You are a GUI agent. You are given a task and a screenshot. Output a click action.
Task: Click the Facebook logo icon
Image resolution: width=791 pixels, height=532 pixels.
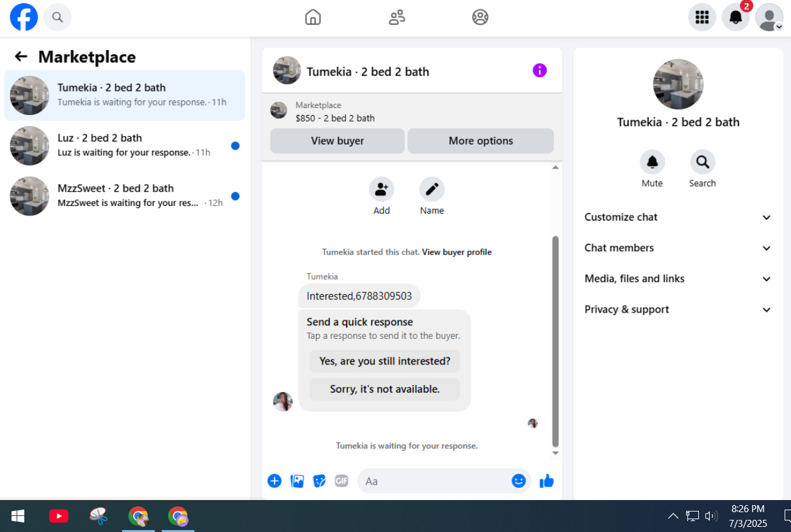pos(24,17)
